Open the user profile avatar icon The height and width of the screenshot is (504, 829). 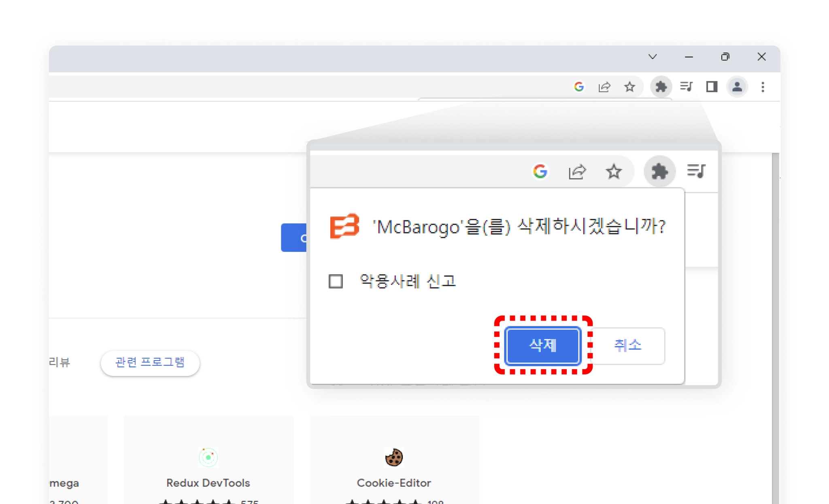[737, 87]
